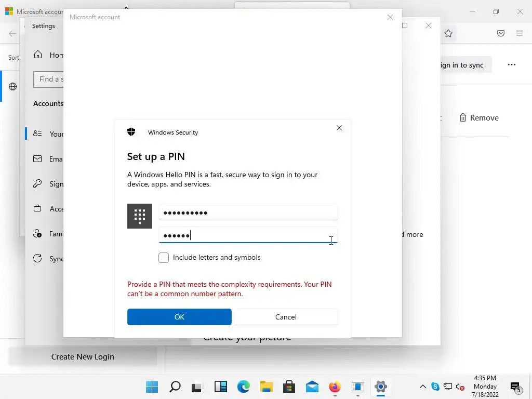Open the three-dot more options in Firefox
This screenshot has height=399, width=532.
(511, 64)
